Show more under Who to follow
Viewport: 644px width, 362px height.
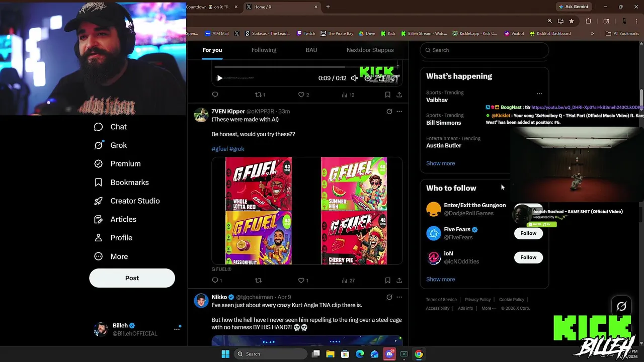[440, 280]
